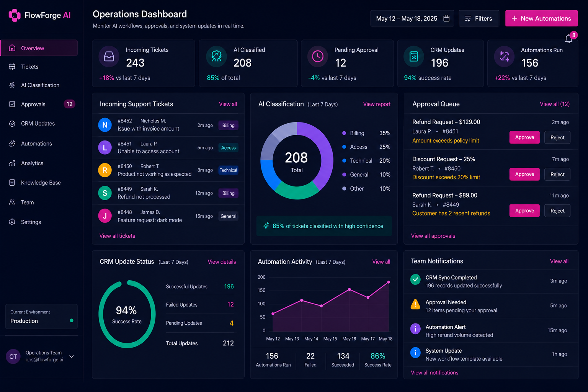Click the OT user avatar
The height and width of the screenshot is (392, 588).
[13, 356]
